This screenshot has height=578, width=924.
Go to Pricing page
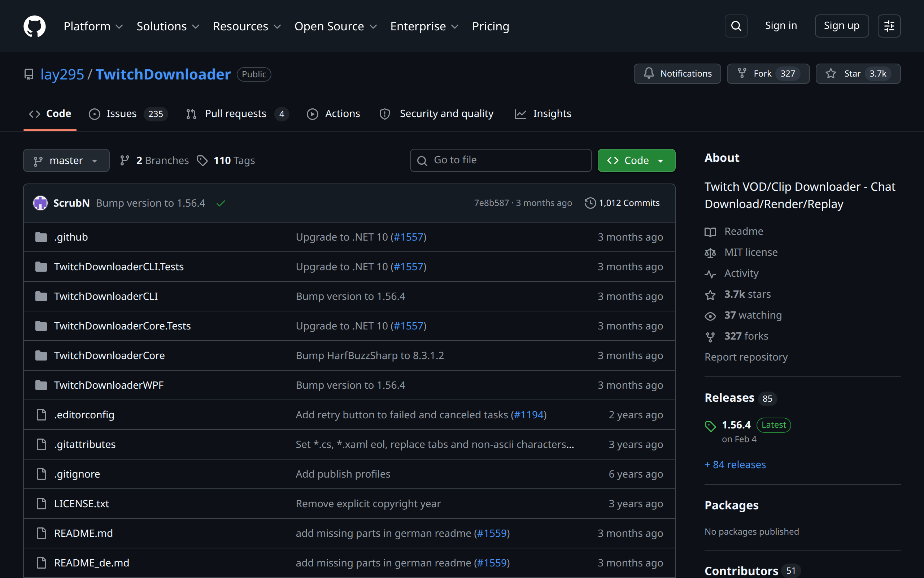click(x=490, y=26)
